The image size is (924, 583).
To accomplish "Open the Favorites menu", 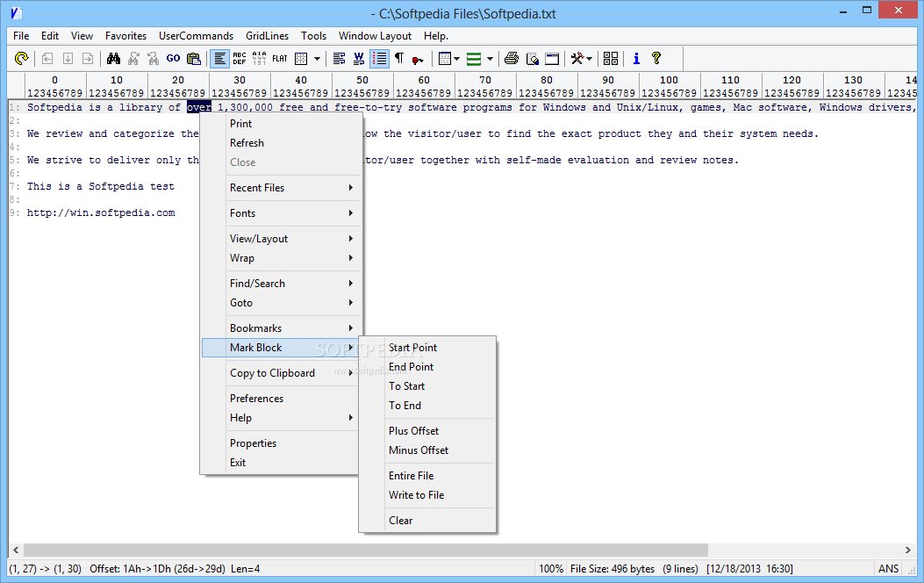I will (x=126, y=36).
